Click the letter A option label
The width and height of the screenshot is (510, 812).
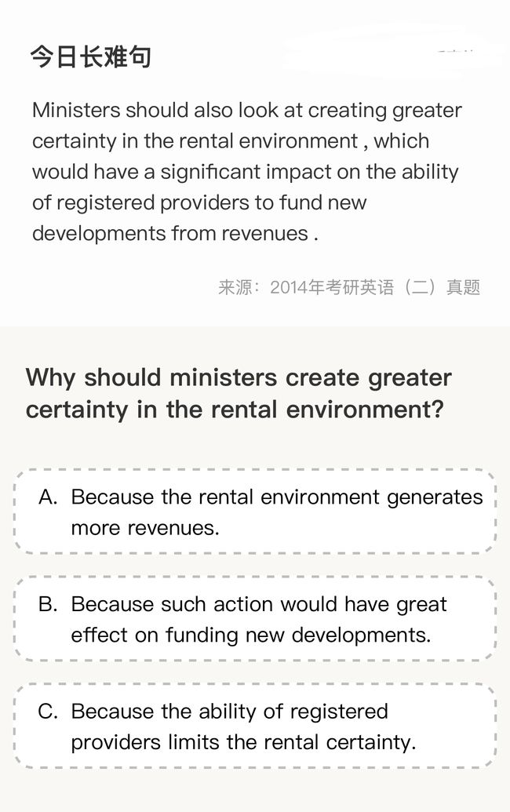pos(48,497)
